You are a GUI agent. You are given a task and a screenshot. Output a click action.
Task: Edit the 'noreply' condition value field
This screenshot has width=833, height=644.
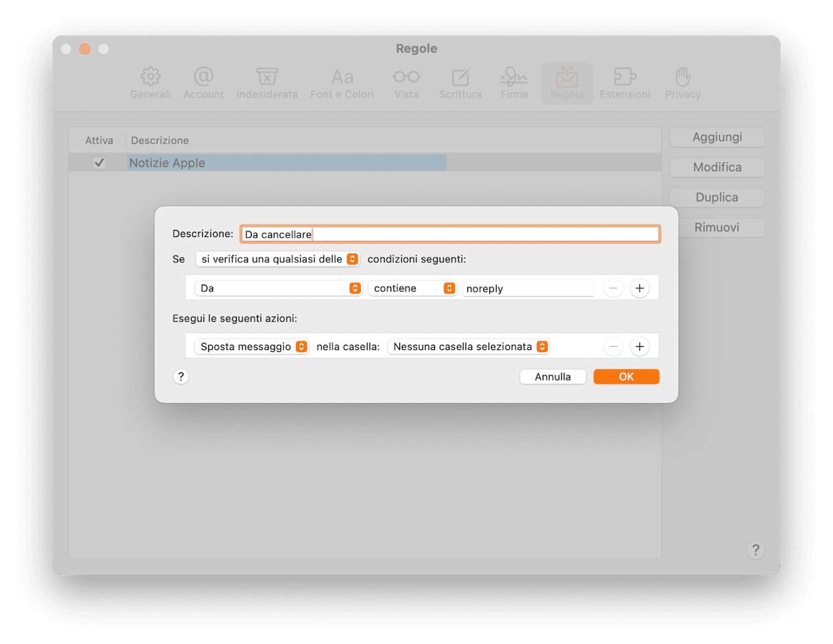(528, 288)
